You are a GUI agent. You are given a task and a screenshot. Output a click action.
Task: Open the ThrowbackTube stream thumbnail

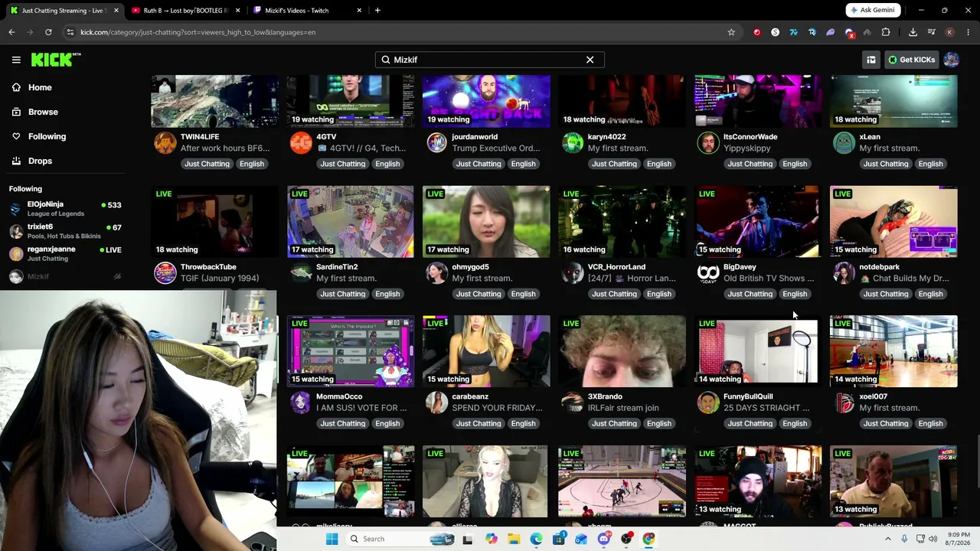(214, 221)
